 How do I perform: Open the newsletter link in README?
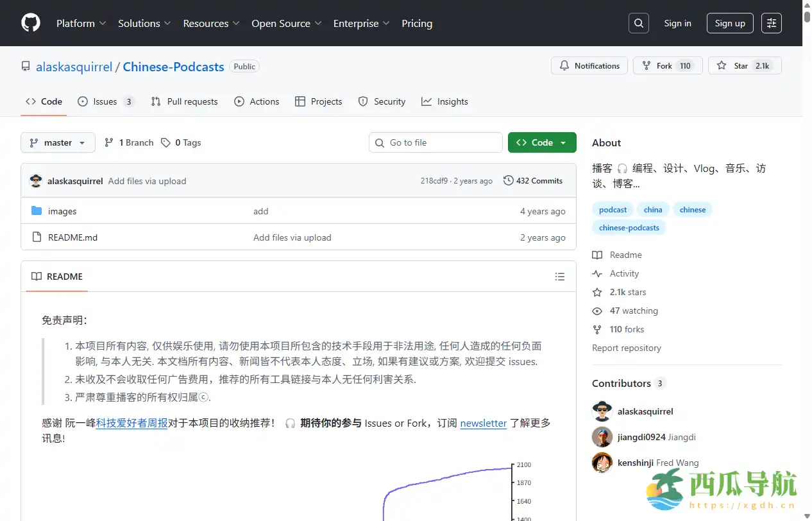pos(483,423)
